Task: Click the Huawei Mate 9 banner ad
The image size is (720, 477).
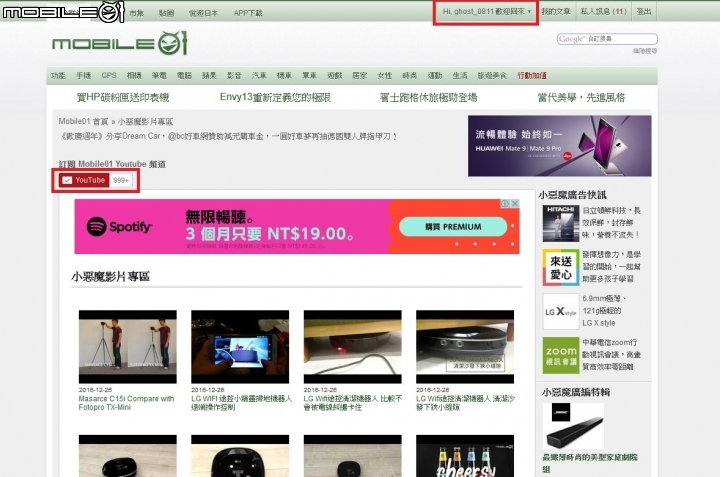Action: pyautogui.click(x=559, y=146)
